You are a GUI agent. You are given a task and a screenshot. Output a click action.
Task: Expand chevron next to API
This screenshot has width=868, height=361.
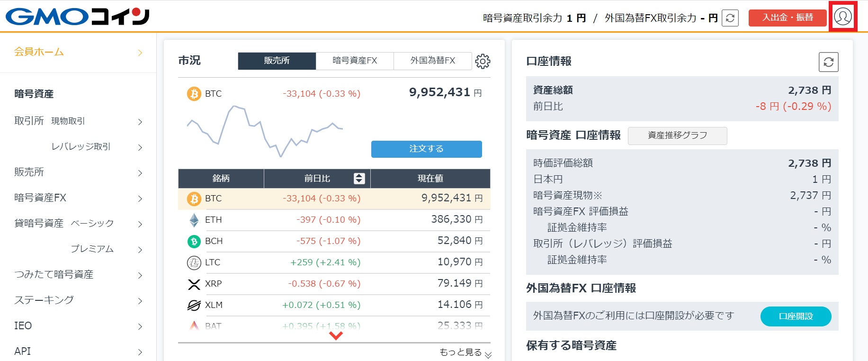pos(140,352)
